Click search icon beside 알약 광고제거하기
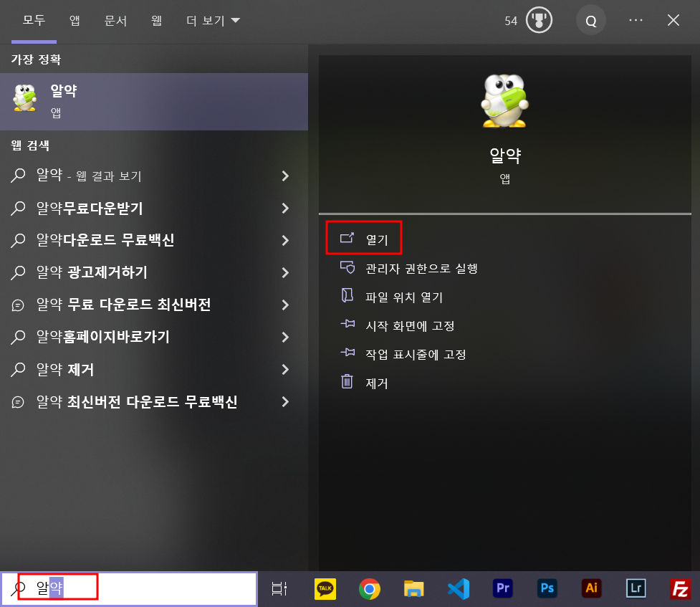Image resolution: width=700 pixels, height=607 pixels. point(18,272)
